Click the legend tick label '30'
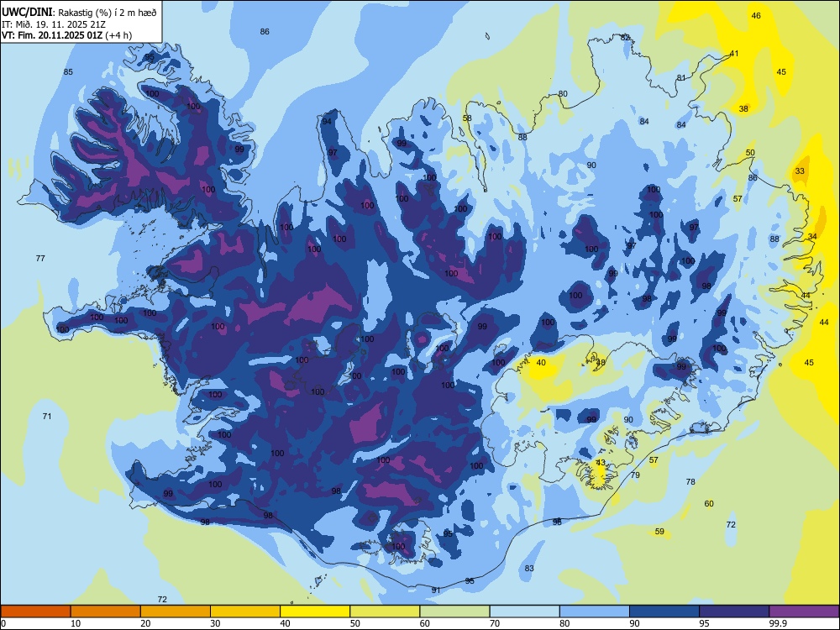 215,623
